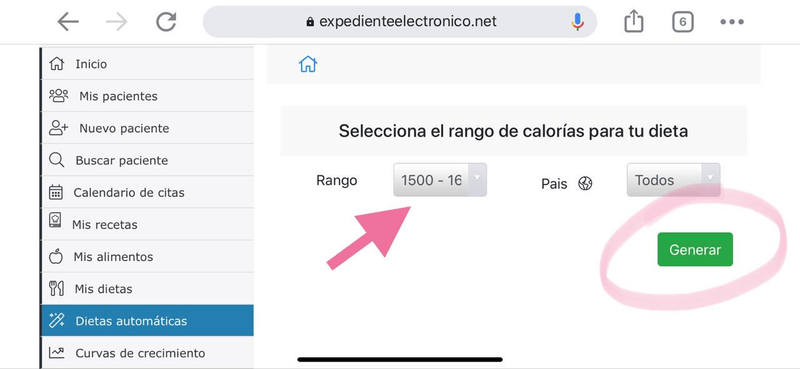Open Calendario de citas
Viewport: 800px width, 369px height.
point(147,192)
